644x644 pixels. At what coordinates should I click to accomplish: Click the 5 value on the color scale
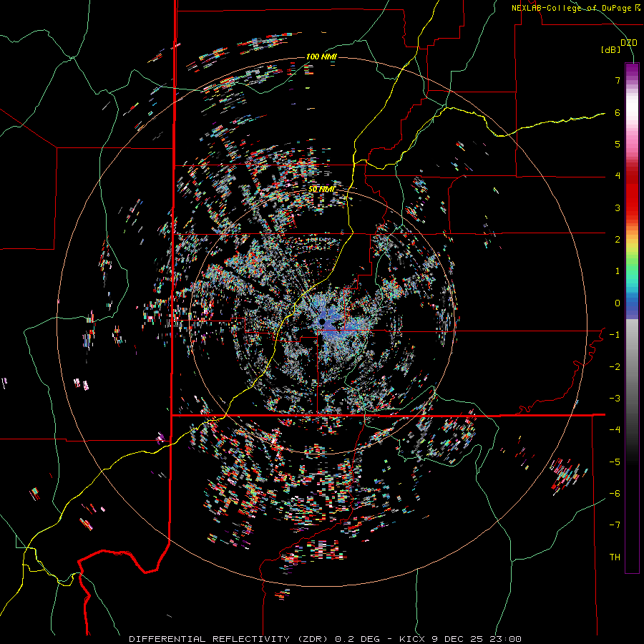click(x=618, y=144)
